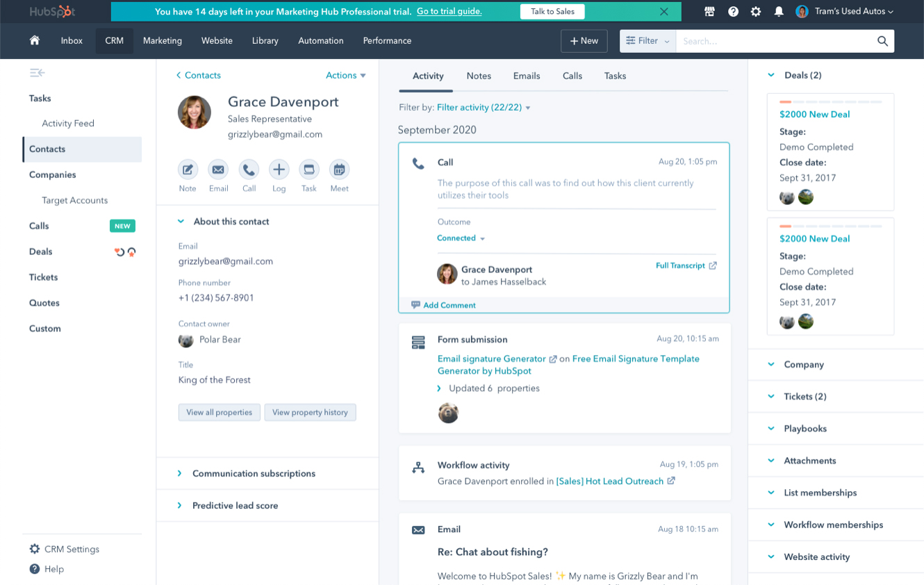Schedule a meeting with the Meet icon
Image resolution: width=924 pixels, height=585 pixels.
pos(339,170)
